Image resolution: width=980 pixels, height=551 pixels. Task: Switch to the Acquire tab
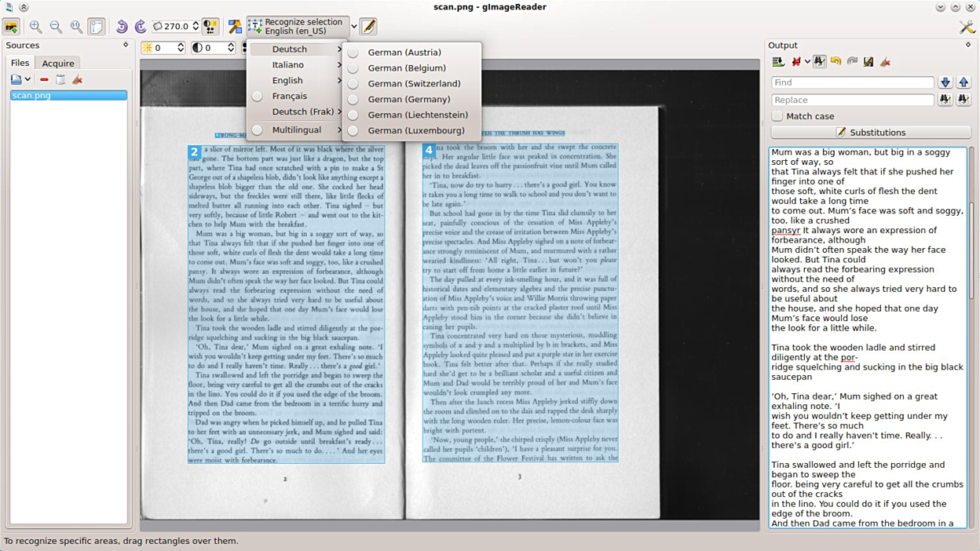[58, 64]
